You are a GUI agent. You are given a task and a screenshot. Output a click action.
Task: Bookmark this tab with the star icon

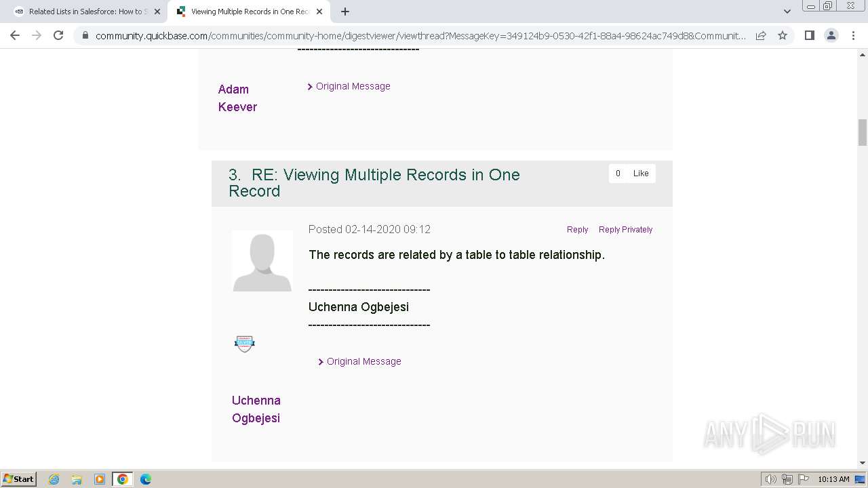pos(783,35)
